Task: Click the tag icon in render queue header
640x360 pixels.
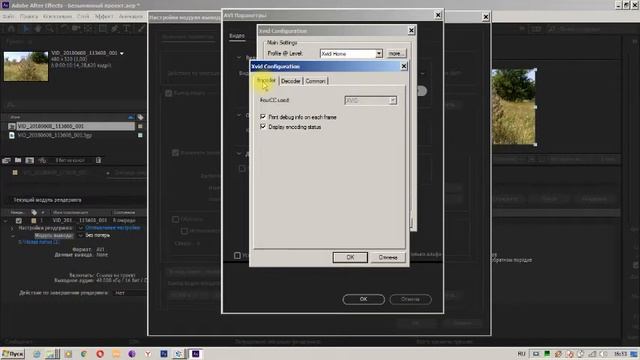Action: pos(34,212)
